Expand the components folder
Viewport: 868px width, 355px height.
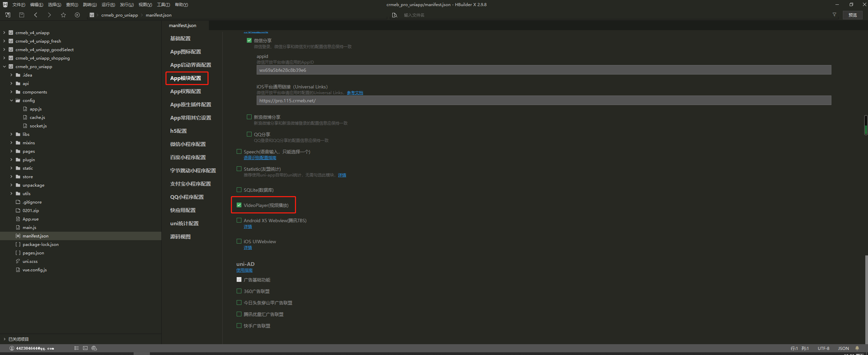point(11,92)
